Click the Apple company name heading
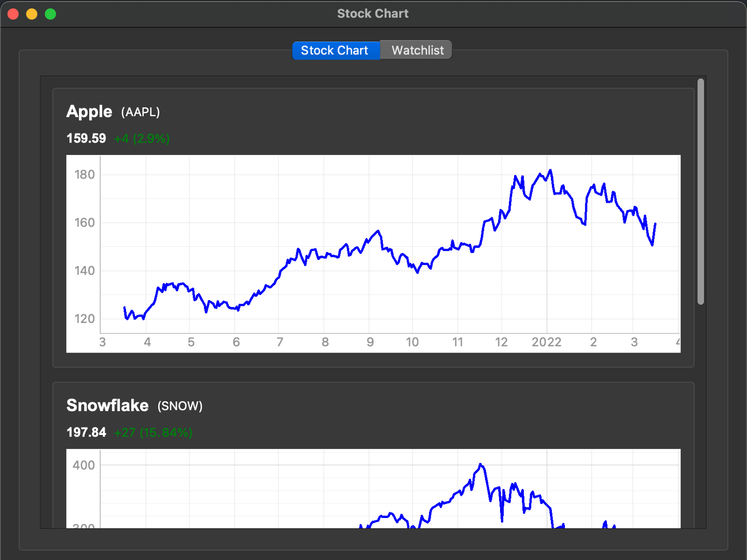 coord(89,111)
